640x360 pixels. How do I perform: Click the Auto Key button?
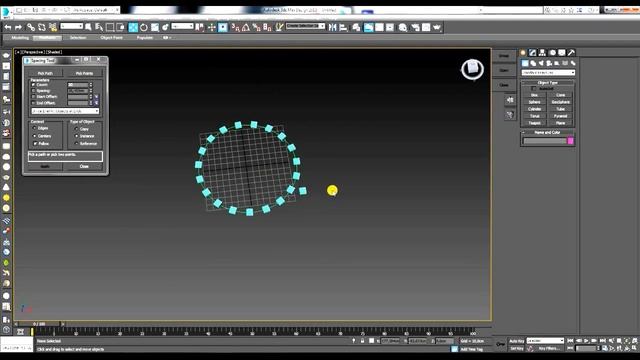point(516,341)
